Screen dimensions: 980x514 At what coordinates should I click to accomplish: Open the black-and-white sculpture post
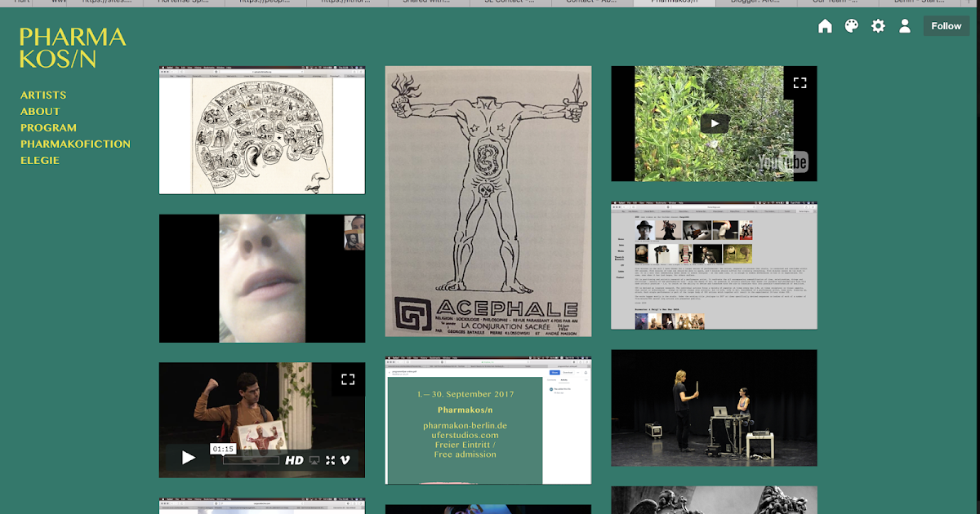[x=714, y=501]
